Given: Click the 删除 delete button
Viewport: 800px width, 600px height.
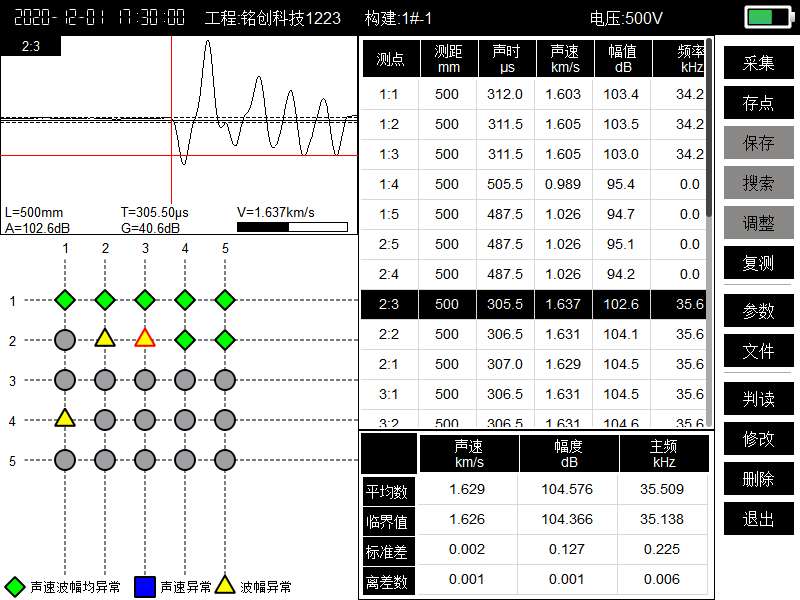Looking at the screenshot, I should click(758, 479).
